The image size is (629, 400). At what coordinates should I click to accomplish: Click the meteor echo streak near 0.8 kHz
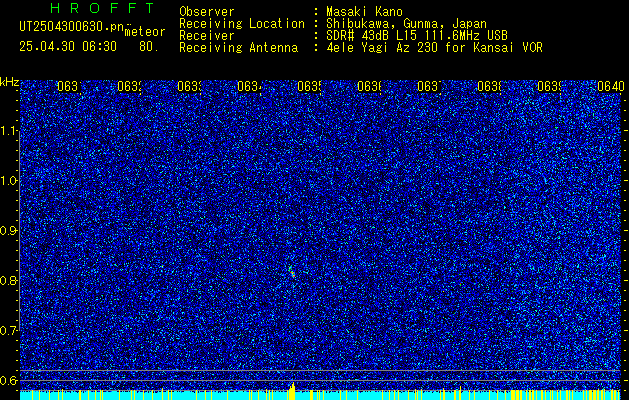coord(292,271)
